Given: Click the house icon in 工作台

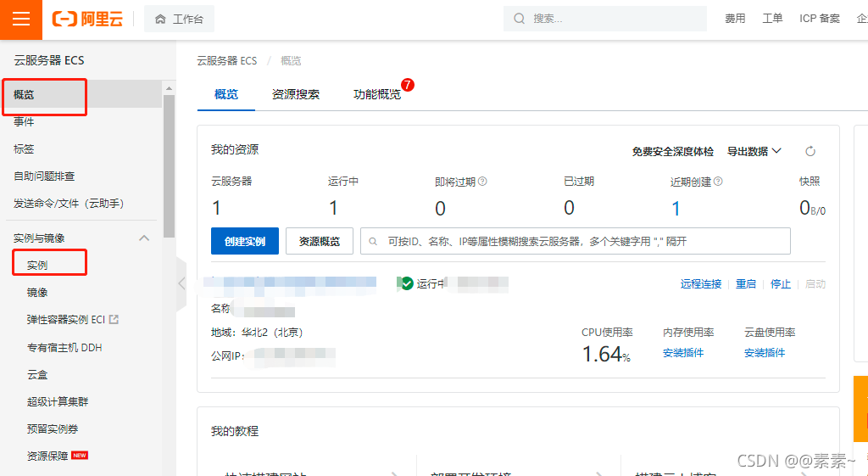Looking at the screenshot, I should click(x=160, y=19).
